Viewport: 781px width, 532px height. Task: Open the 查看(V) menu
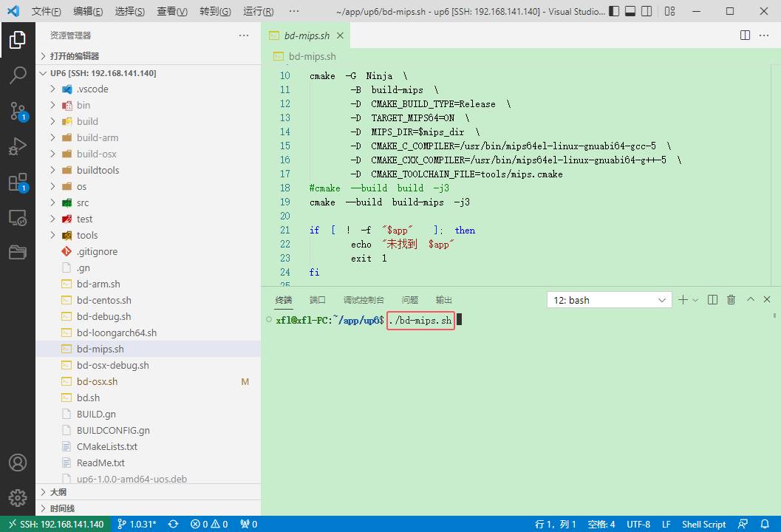[x=172, y=11]
